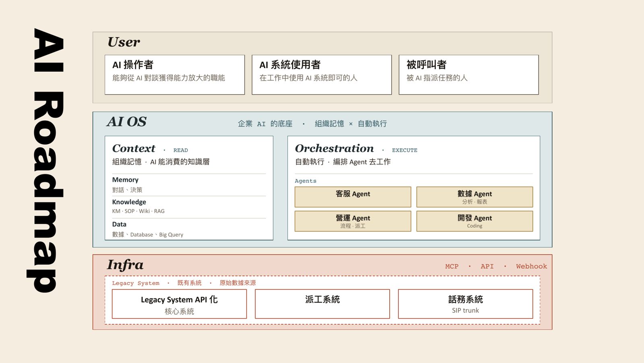The image size is (644, 363).
Task: Click the Agents label
Action: tap(305, 181)
